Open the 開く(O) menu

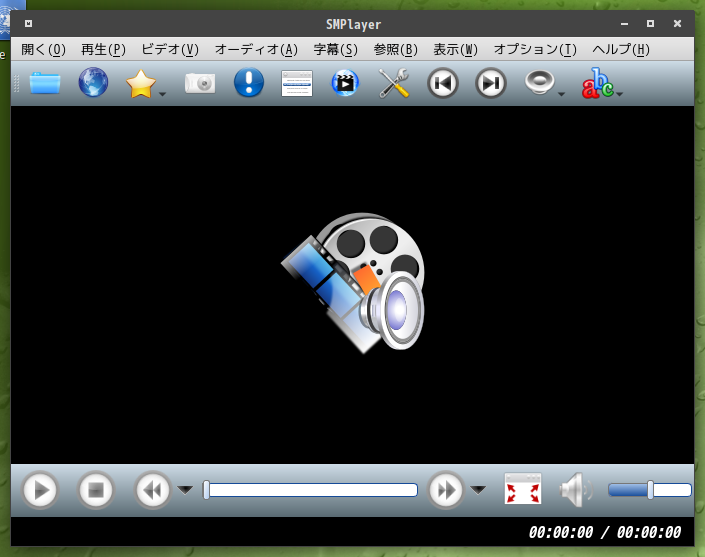click(x=43, y=49)
